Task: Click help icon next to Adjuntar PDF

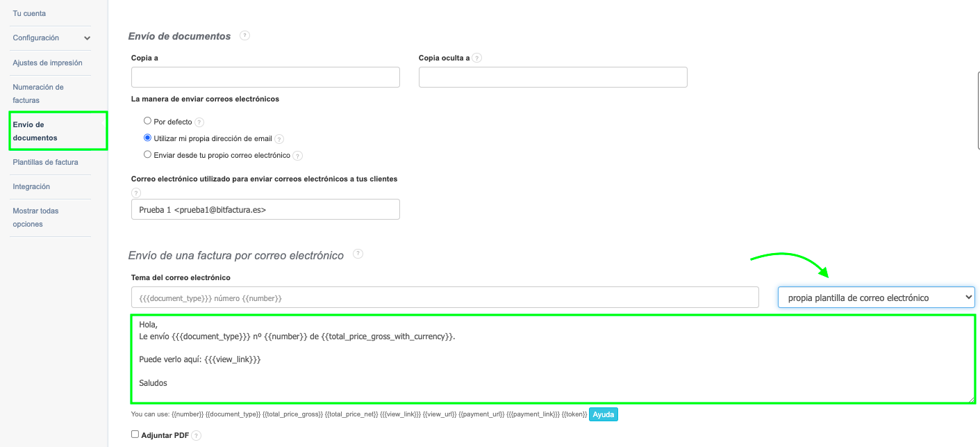Action: 196,436
